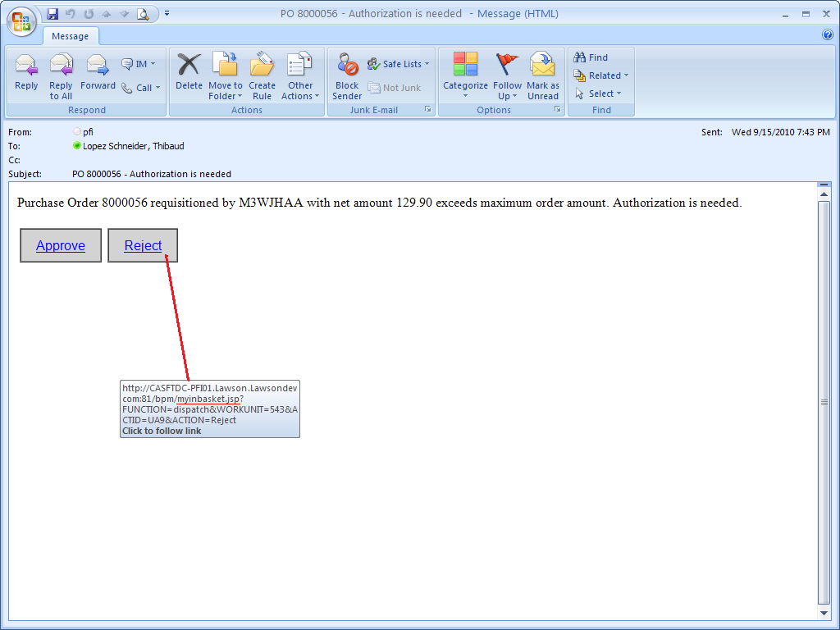Approve the purchase order link
This screenshot has width=840, height=630.
[x=61, y=245]
